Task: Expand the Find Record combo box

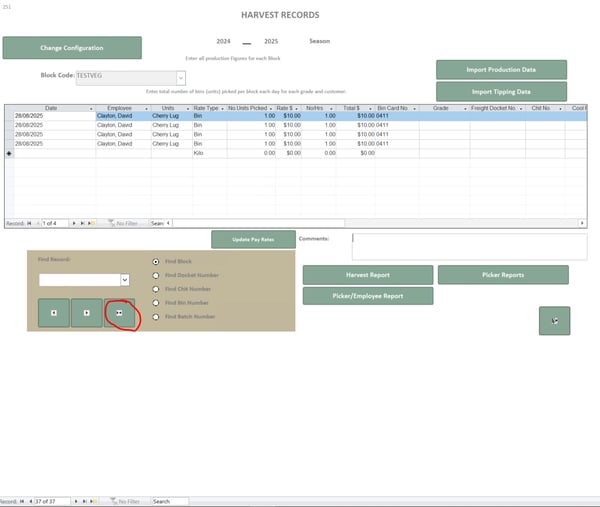Action: coord(125,280)
